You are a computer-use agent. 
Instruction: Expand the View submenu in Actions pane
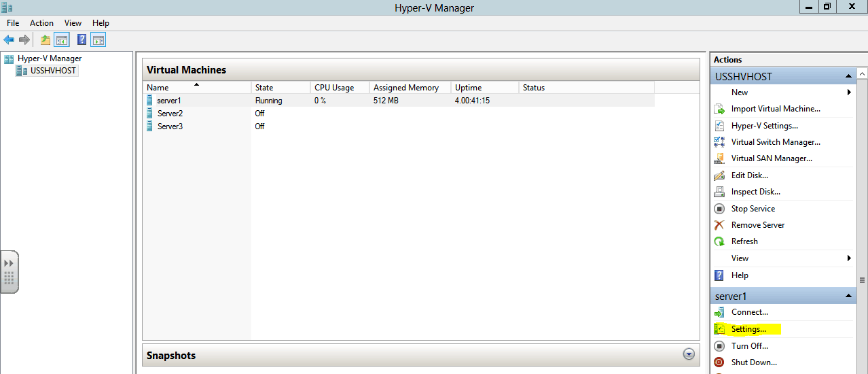tap(849, 258)
